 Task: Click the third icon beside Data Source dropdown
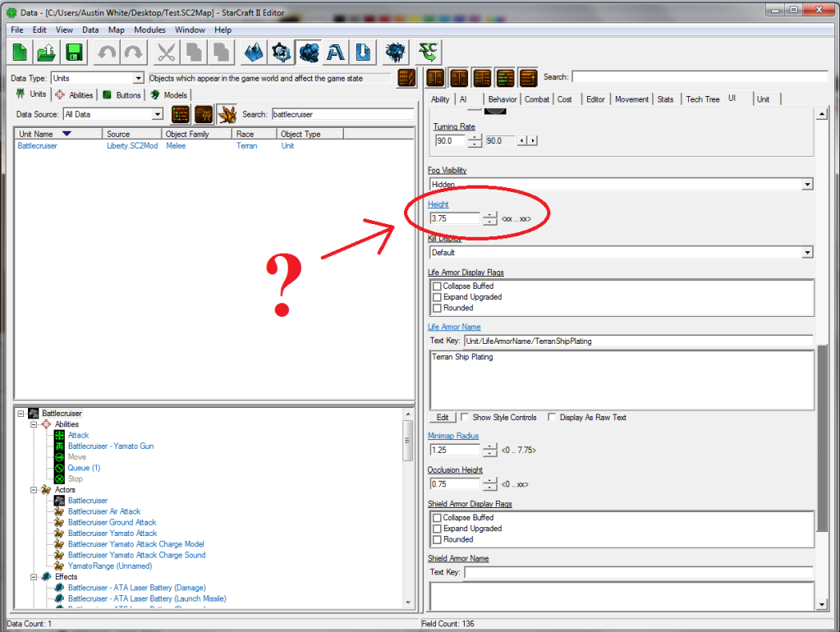click(227, 114)
